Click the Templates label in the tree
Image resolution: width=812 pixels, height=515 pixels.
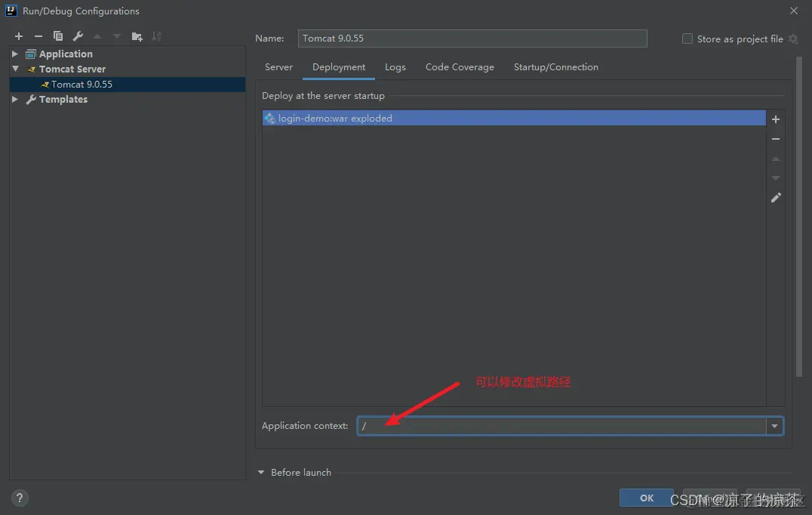click(63, 99)
